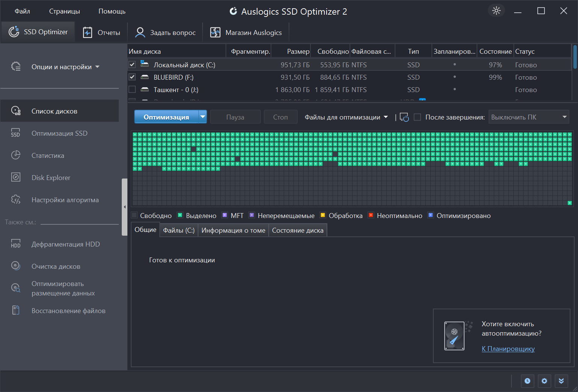Click the Неоптимально red legend swatch
This screenshot has height=392, width=578.
pos(371,215)
